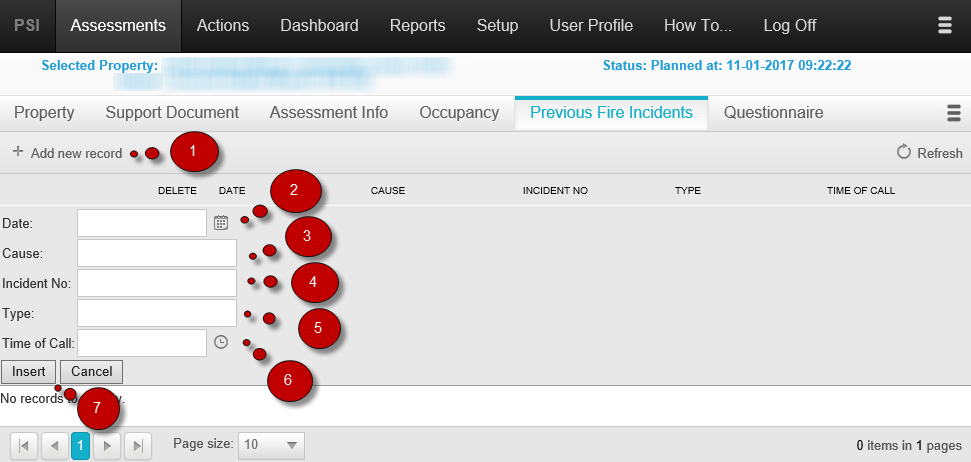
Task: Click the Selected Property label
Action: coord(100,65)
